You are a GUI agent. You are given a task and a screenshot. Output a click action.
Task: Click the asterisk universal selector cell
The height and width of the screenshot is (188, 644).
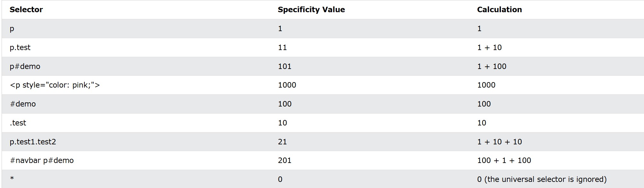[x=12, y=178]
